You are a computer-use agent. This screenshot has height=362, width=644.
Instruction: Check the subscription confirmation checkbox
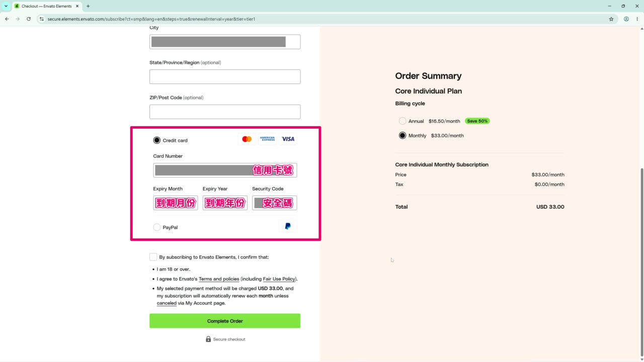[x=153, y=257]
